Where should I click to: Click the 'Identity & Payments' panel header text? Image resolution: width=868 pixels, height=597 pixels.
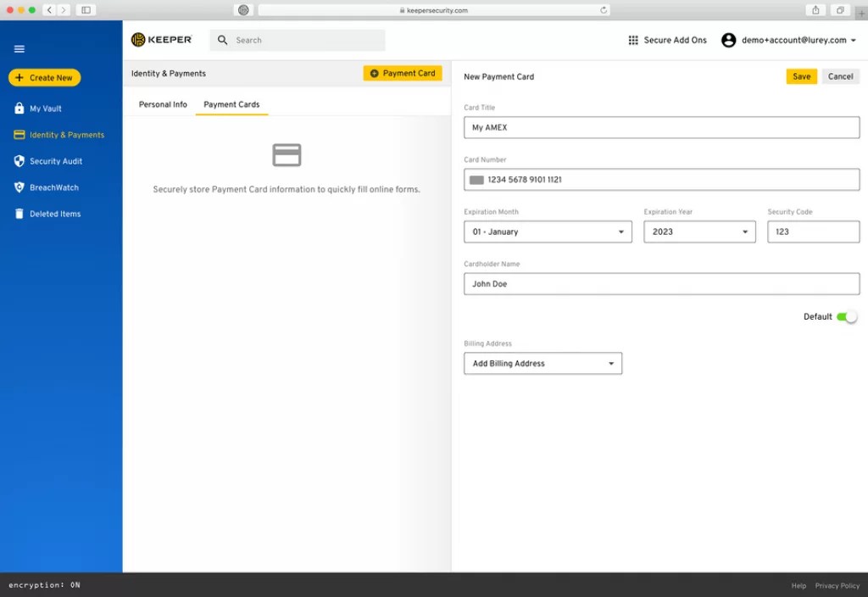pos(169,73)
